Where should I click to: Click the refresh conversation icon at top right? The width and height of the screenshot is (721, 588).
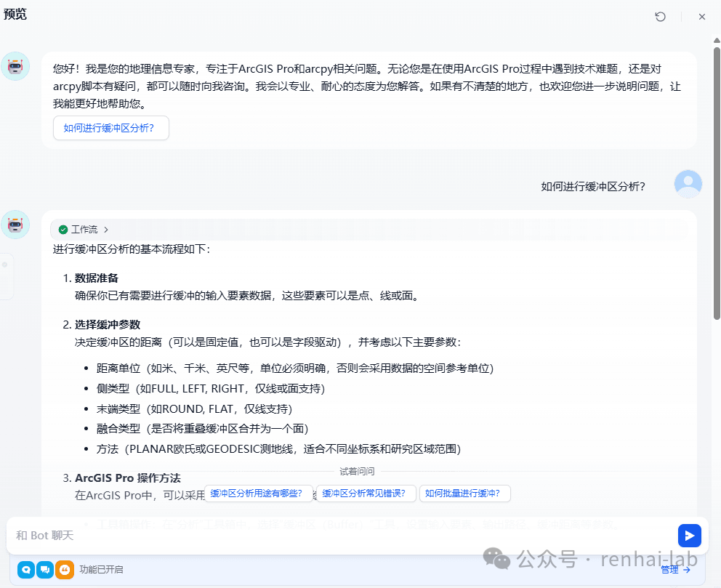coord(660,16)
